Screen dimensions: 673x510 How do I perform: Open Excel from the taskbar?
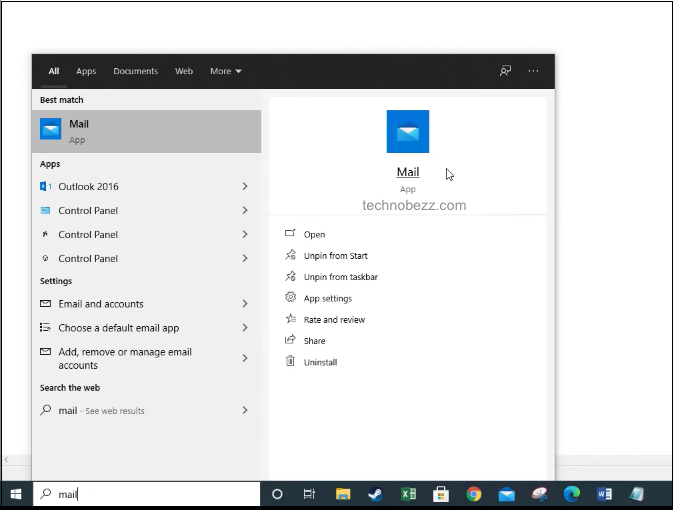pyautogui.click(x=408, y=494)
